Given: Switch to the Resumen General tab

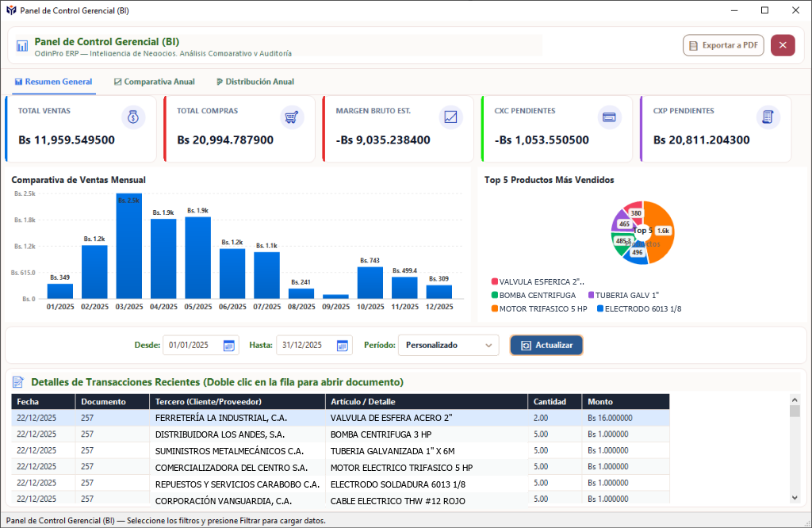Looking at the screenshot, I should [54, 82].
